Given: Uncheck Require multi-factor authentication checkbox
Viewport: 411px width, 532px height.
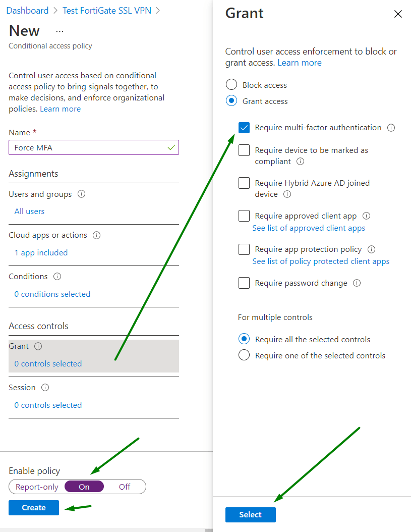Looking at the screenshot, I should [244, 128].
